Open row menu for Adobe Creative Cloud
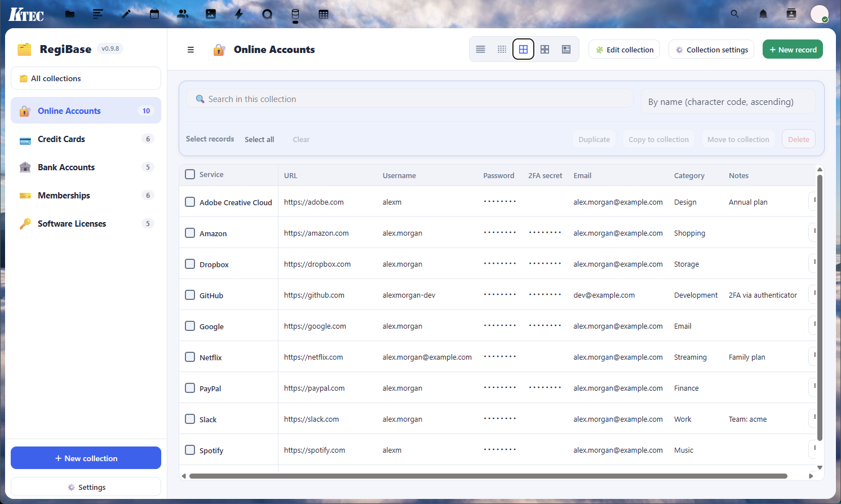The height and width of the screenshot is (504, 841). pyautogui.click(x=813, y=201)
